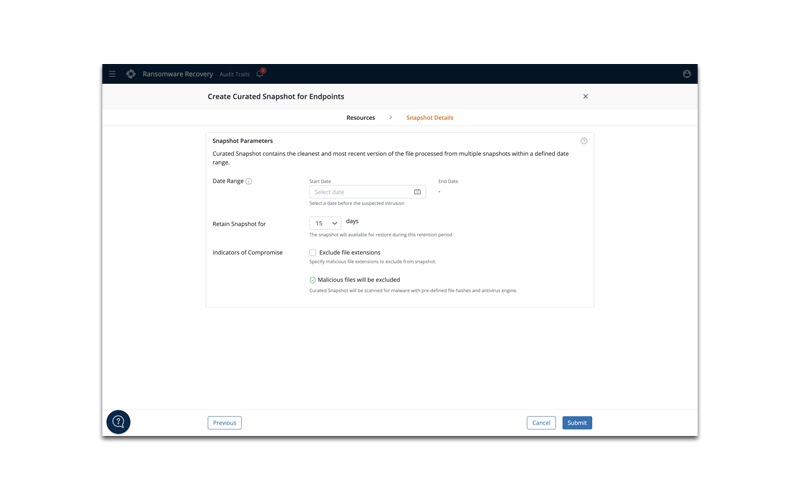
Task: Click the Submit button
Action: tap(577, 423)
